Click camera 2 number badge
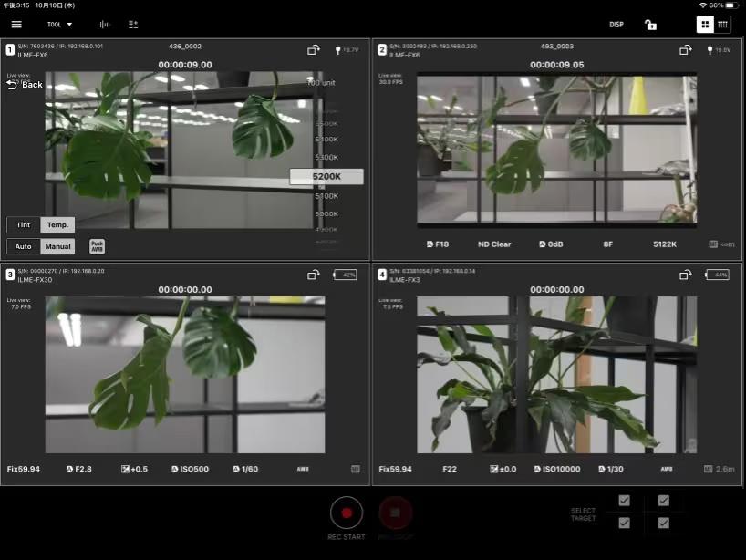This screenshot has width=746, height=560. point(382,50)
